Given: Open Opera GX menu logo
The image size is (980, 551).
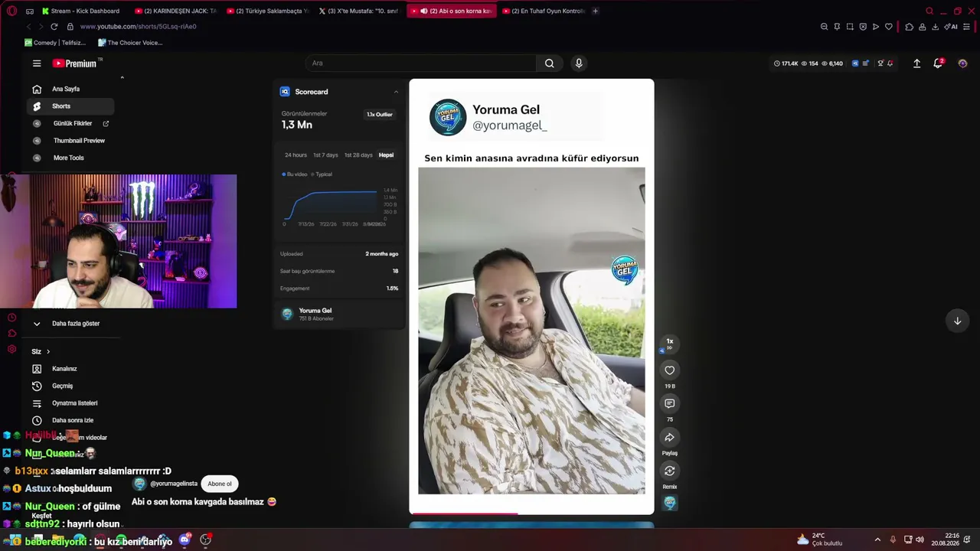Looking at the screenshot, I should click(x=11, y=11).
